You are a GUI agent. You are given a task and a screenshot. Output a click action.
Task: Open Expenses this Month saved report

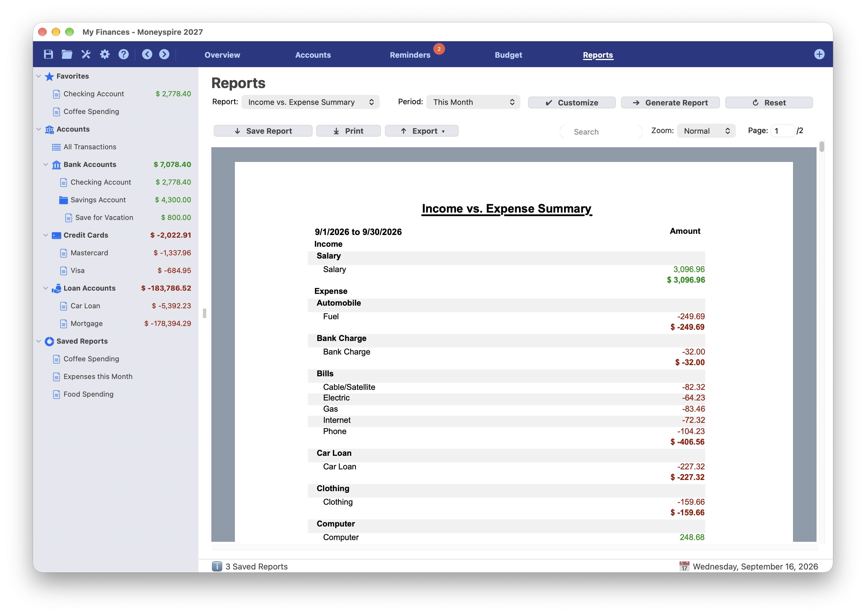point(98,377)
